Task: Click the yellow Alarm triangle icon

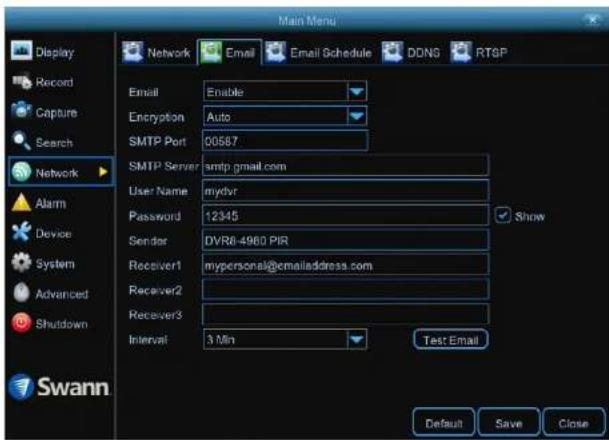Action: (x=21, y=202)
